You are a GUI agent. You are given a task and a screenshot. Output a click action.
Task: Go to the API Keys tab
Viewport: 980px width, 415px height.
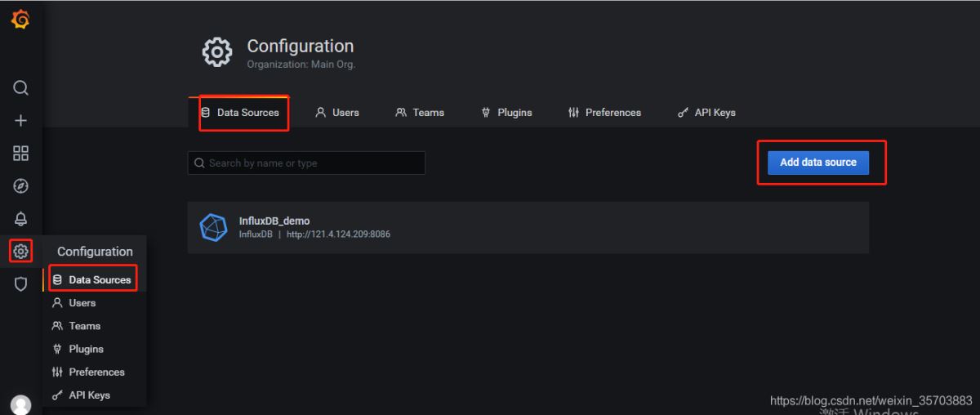706,113
